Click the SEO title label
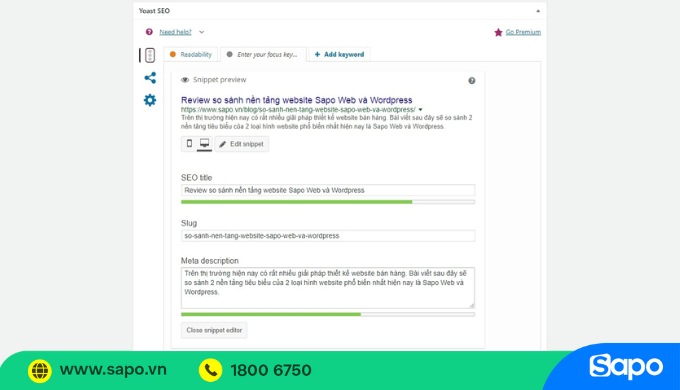 point(196,178)
